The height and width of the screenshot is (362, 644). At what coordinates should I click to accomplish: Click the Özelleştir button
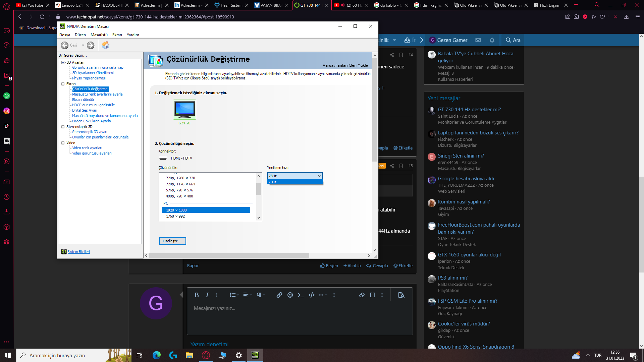coord(172,241)
